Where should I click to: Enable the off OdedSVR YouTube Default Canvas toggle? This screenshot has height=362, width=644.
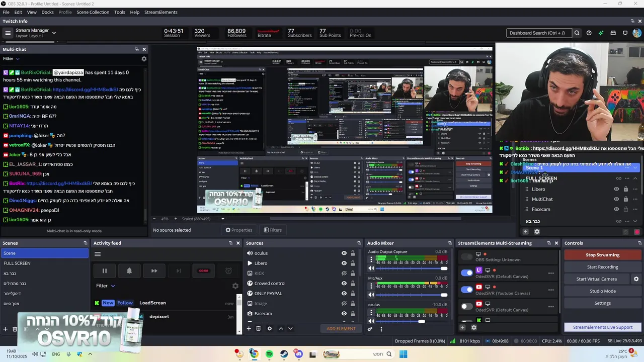[467, 306]
